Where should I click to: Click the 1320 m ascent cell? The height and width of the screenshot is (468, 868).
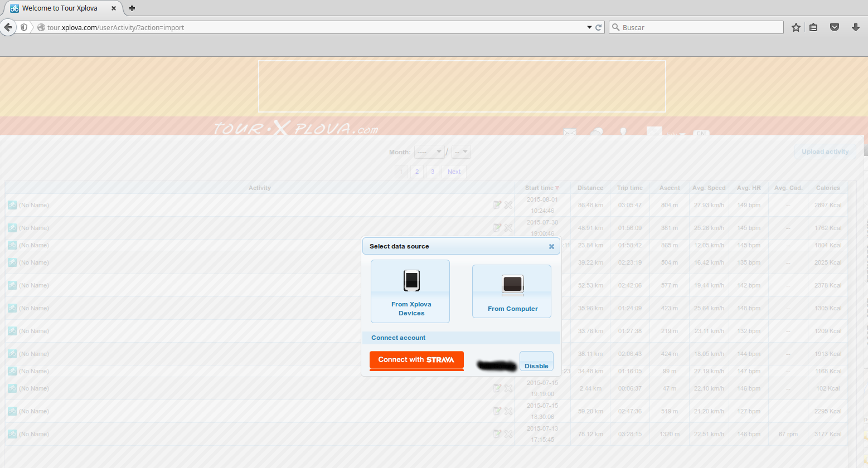tap(670, 434)
